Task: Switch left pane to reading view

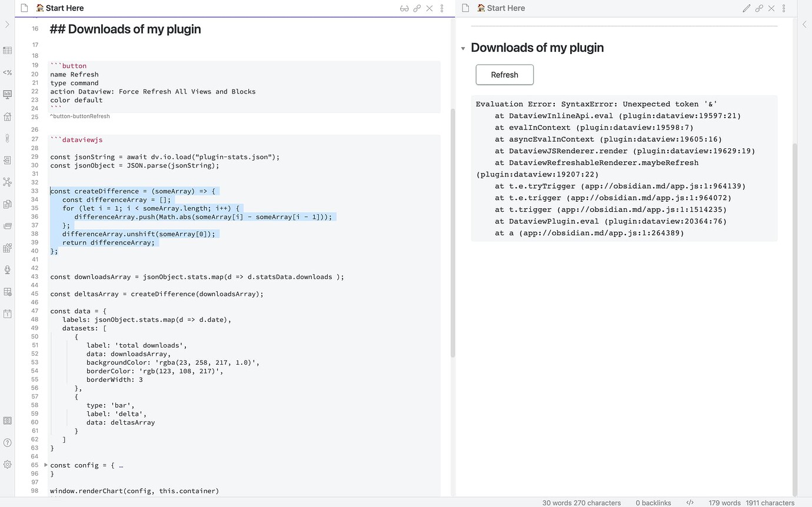Action: [404, 8]
